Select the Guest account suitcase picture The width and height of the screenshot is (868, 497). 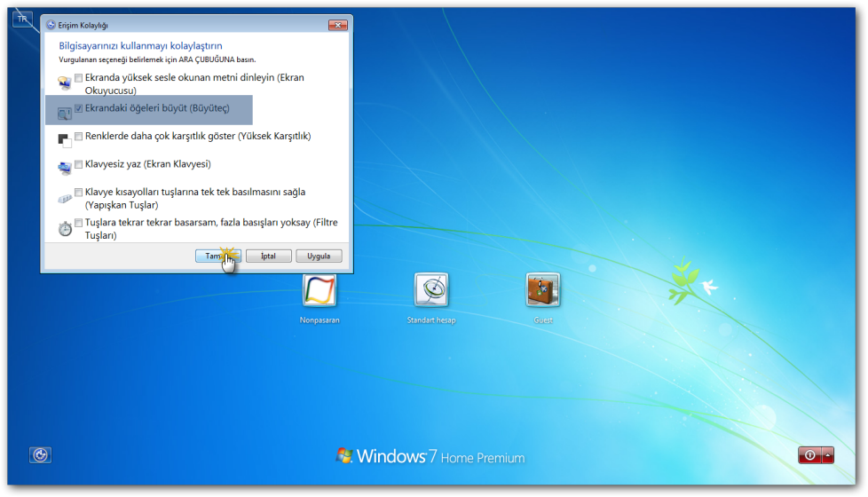tap(543, 290)
